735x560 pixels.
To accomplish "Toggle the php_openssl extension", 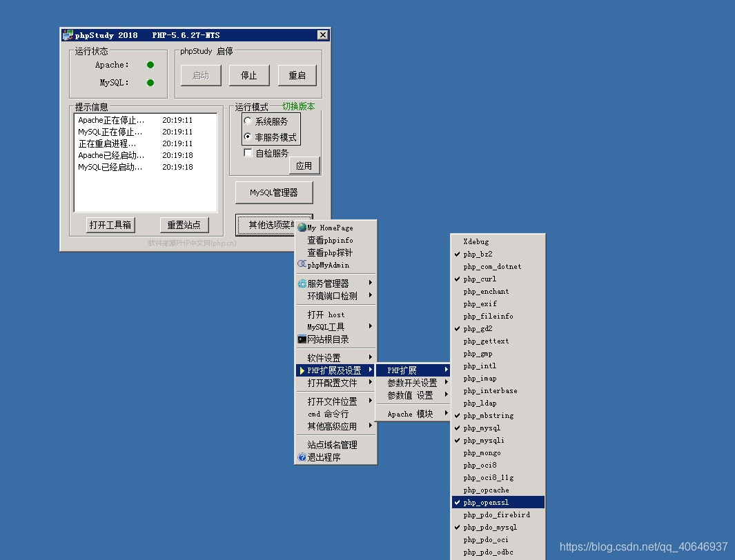I will [498, 502].
